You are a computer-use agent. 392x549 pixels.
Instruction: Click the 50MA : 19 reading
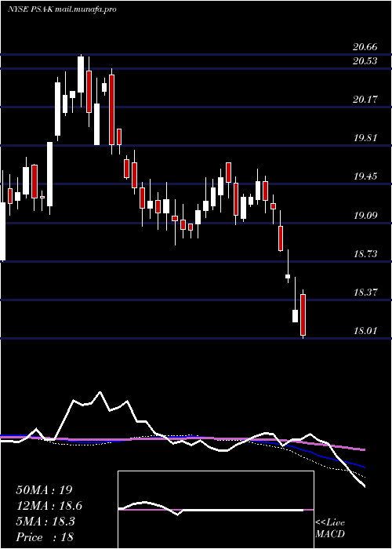[44, 490]
